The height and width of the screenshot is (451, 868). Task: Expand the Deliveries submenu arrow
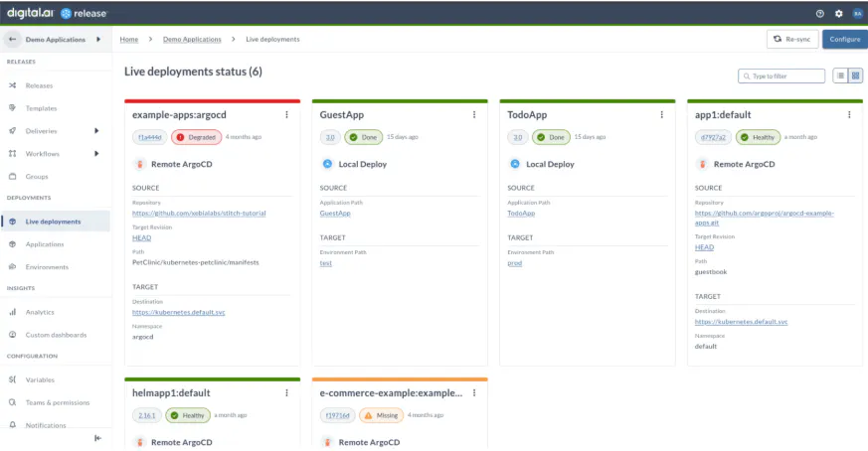tap(96, 130)
